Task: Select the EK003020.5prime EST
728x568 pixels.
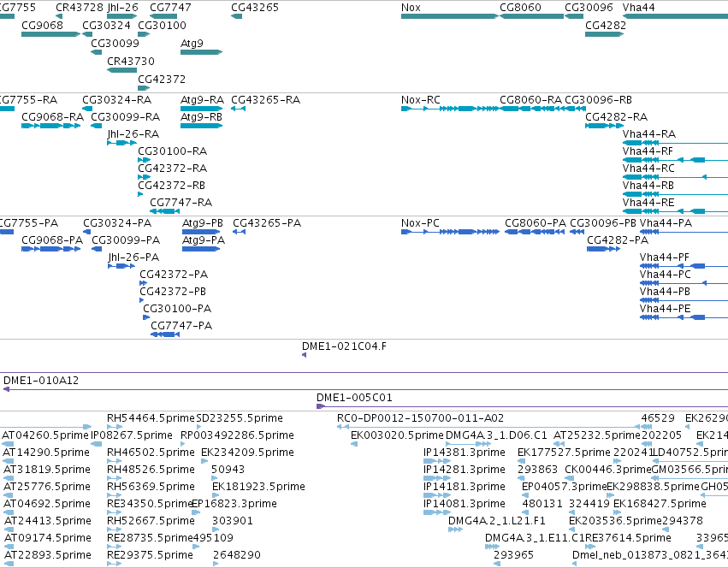Action: click(354, 444)
